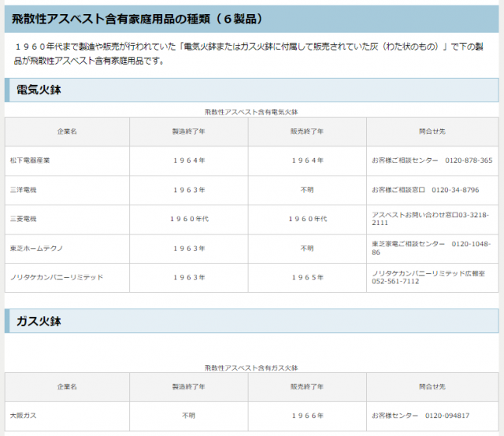Click 問合せ先 header in the ガス火鉢 table
504x436 pixels.
(x=432, y=387)
